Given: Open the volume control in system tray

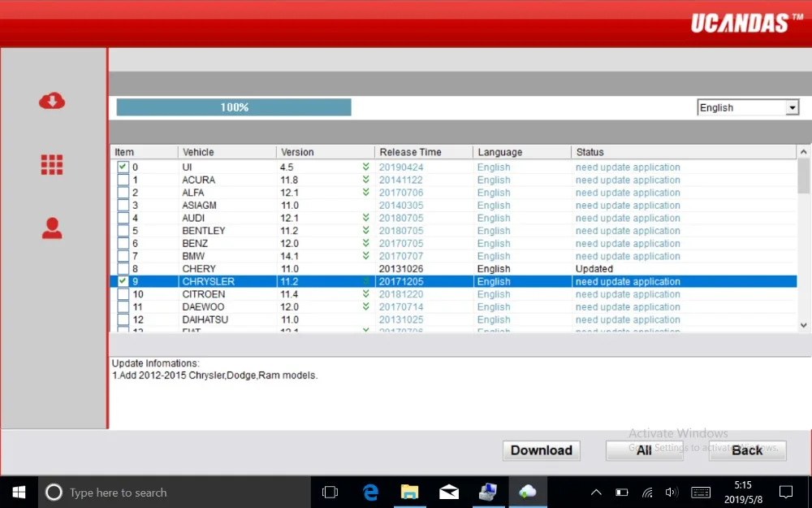Looking at the screenshot, I should pos(672,492).
